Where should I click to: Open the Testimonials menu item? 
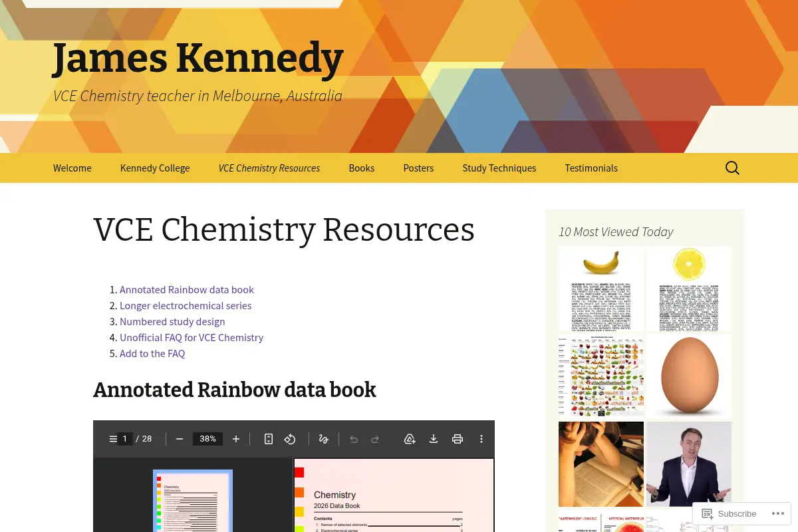pos(591,168)
